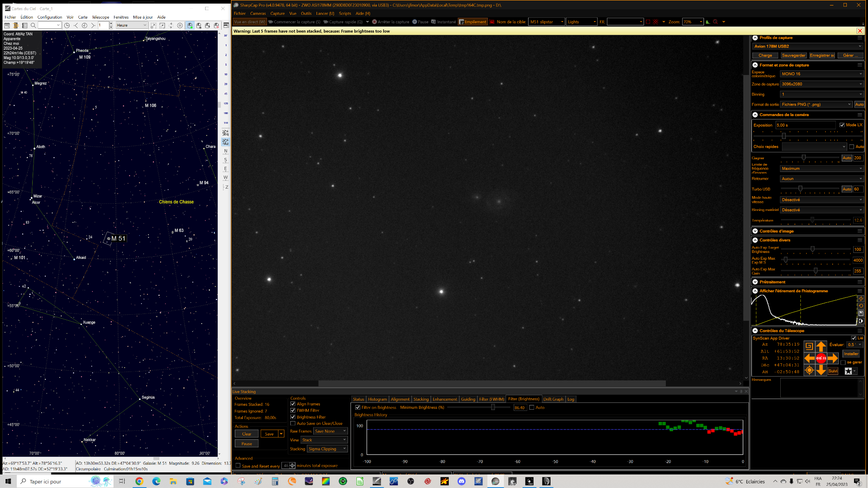
Task: Click the telescope slew up arrow
Action: (821, 346)
